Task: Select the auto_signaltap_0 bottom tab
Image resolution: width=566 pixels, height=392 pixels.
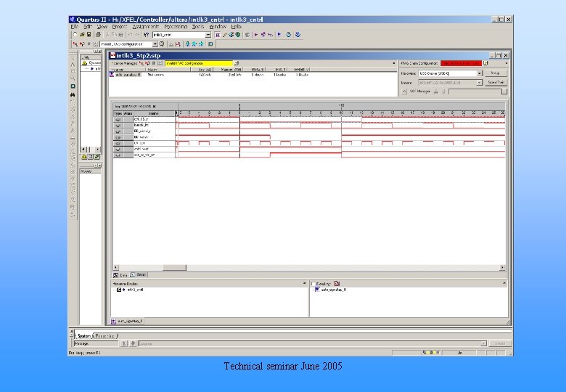Action: point(127,321)
